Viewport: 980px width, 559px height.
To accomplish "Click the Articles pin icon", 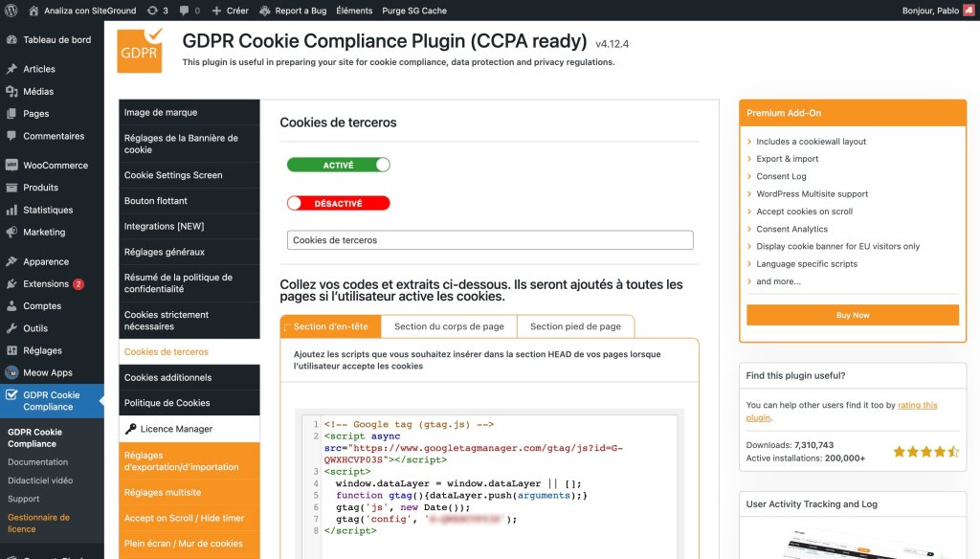I will coord(11,69).
